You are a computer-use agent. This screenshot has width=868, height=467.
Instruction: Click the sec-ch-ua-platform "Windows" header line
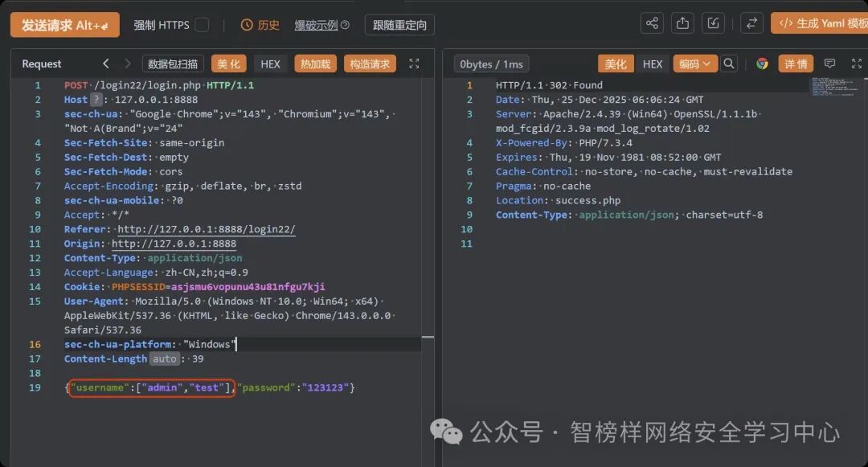(150, 344)
